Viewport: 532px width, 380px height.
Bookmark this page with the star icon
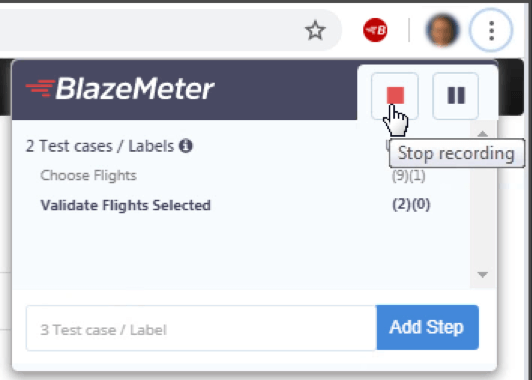(x=315, y=30)
